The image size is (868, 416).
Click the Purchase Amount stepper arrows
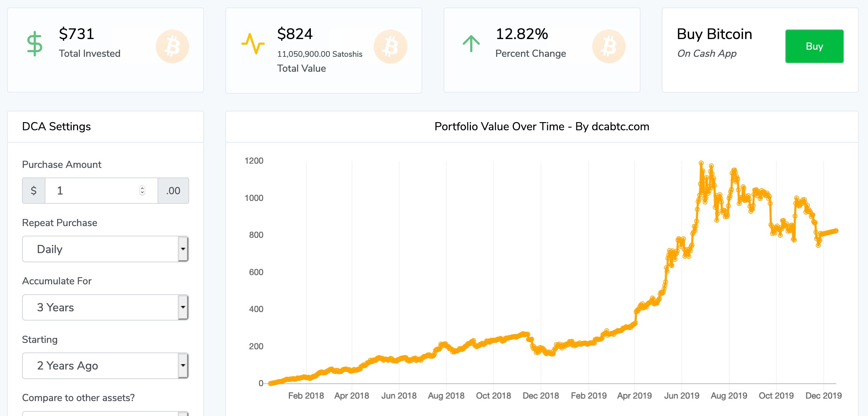[142, 191]
